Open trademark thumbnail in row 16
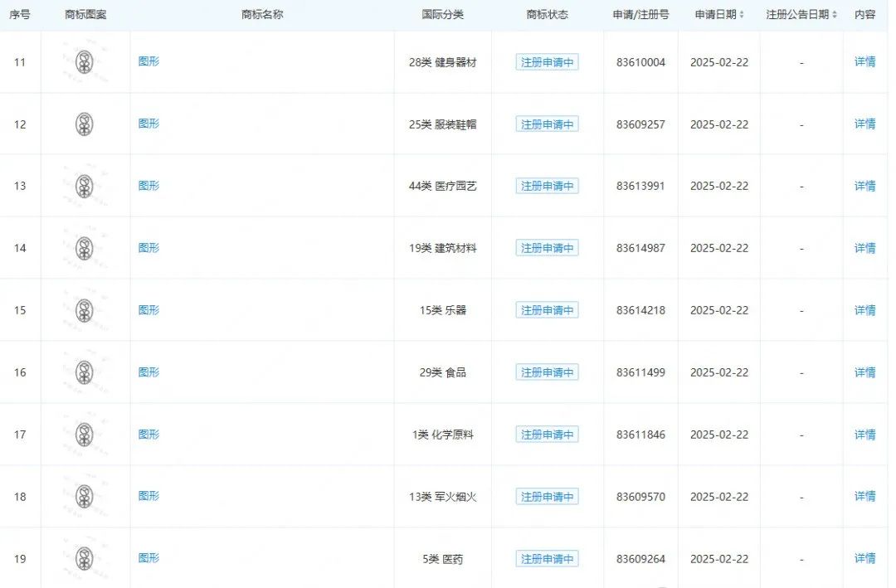 coord(85,372)
